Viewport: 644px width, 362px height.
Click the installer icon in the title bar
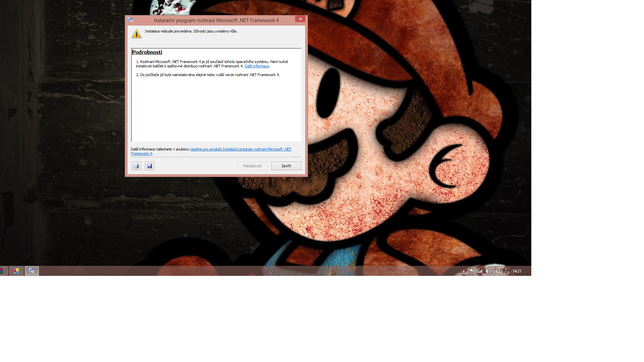tap(131, 20)
